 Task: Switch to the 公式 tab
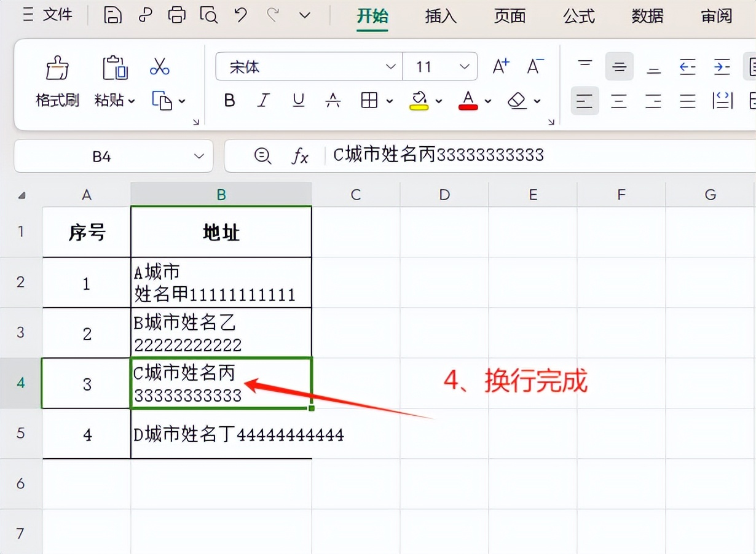click(579, 16)
